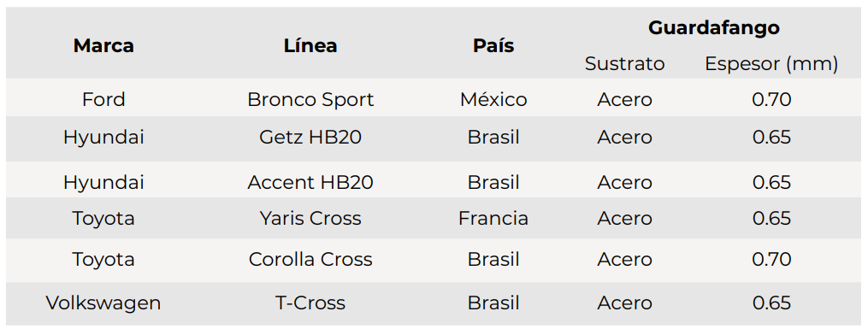
Task: Select the México country cell
Action: pos(493,99)
